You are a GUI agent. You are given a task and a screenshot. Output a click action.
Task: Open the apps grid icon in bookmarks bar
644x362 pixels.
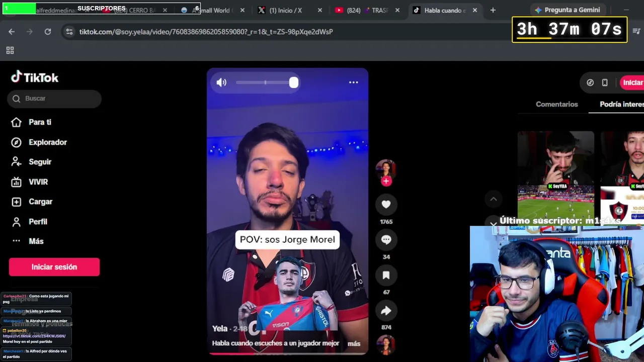pos(10,50)
